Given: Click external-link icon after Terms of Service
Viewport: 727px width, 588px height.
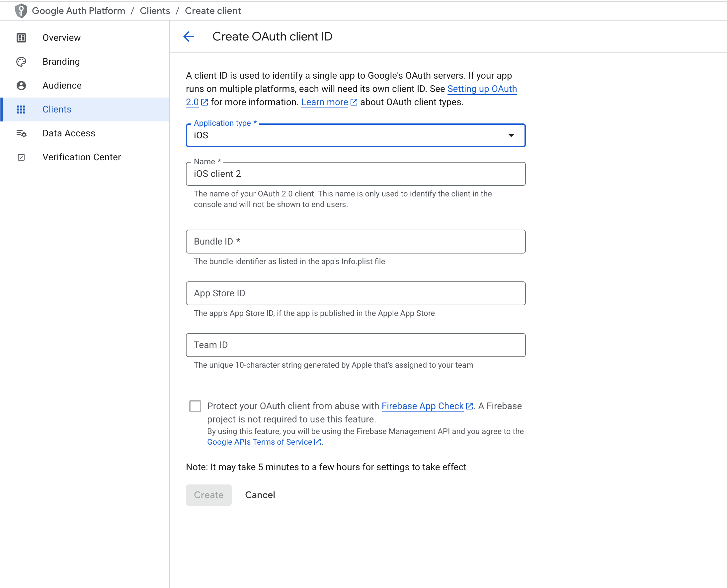Looking at the screenshot, I should click(x=317, y=442).
